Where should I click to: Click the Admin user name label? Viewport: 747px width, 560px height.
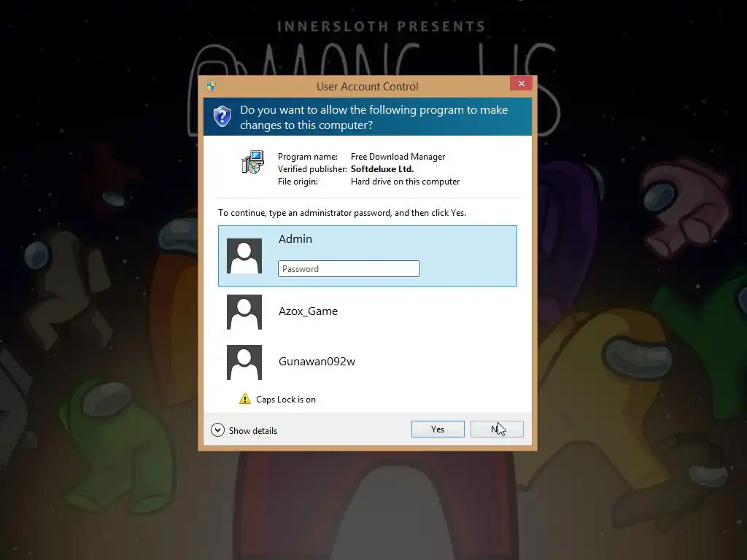pyautogui.click(x=295, y=238)
